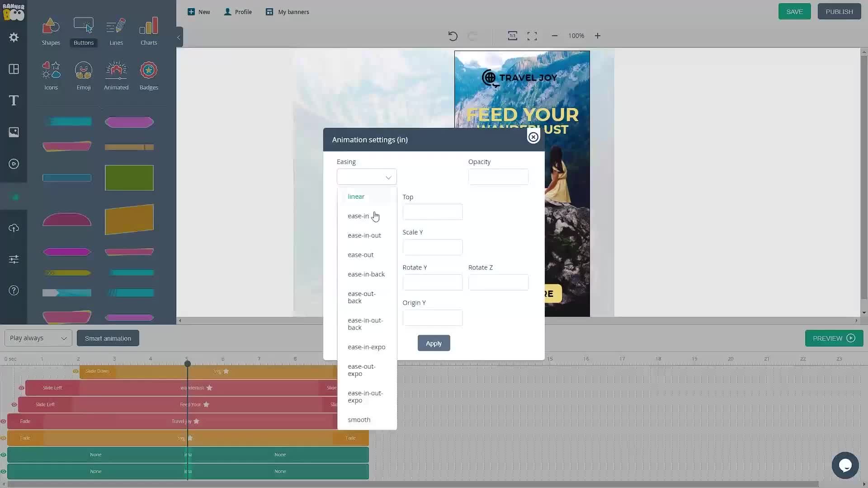Click the PREVIEW button

coord(834,338)
